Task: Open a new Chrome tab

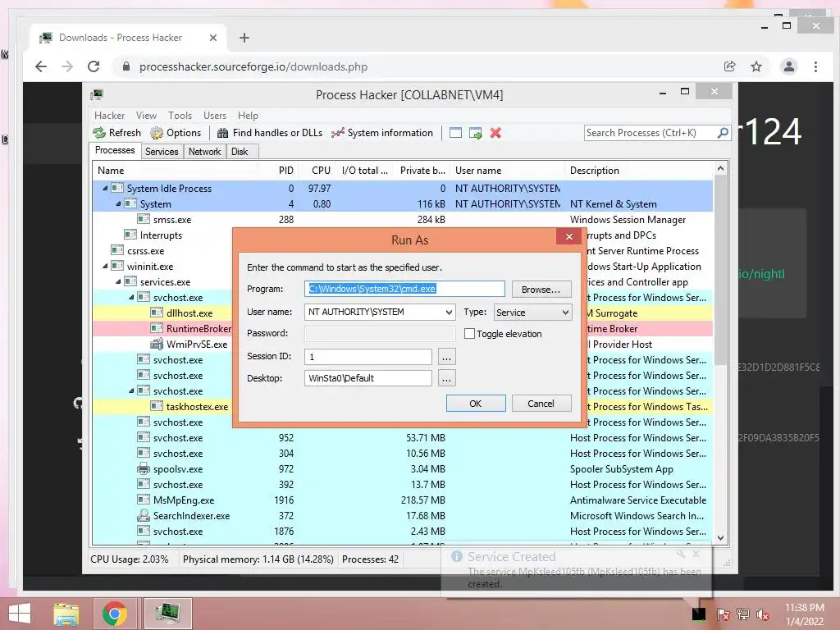Action: pos(244,38)
